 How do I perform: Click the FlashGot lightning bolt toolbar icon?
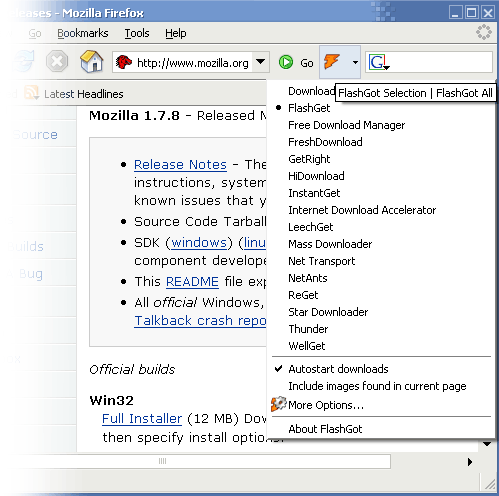[x=331, y=62]
